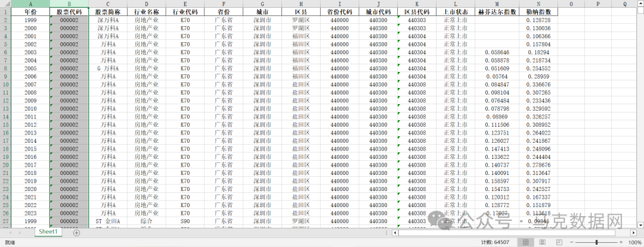This screenshot has width=644, height=247.
Task: Click the 城市 header cell
Action: [262, 11]
